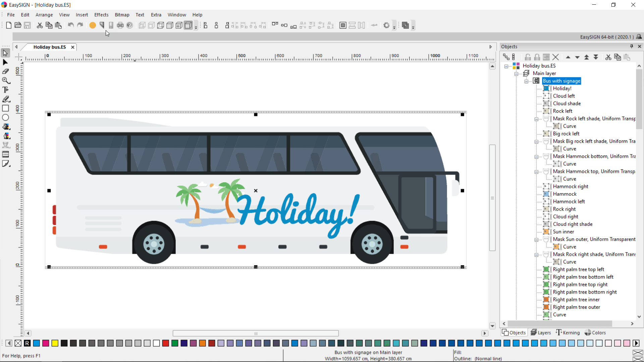Pin the Objects panel with pushpin
The image size is (644, 362).
(x=632, y=46)
